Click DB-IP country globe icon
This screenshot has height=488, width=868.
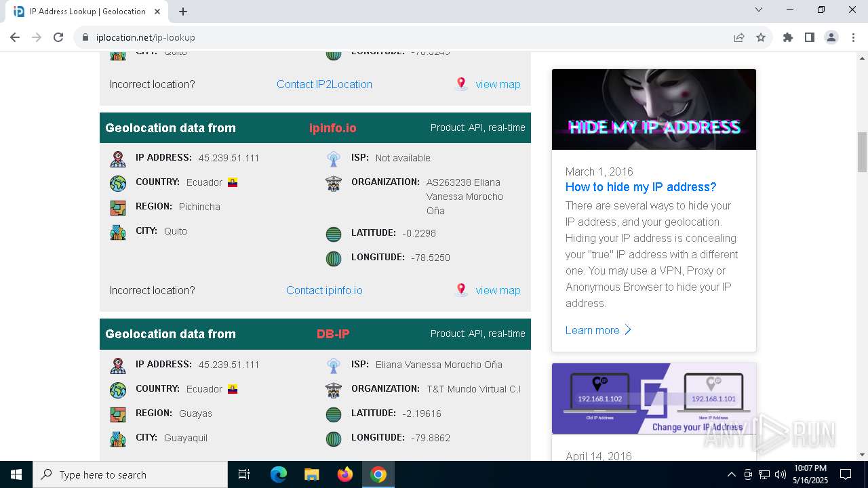pyautogui.click(x=118, y=390)
